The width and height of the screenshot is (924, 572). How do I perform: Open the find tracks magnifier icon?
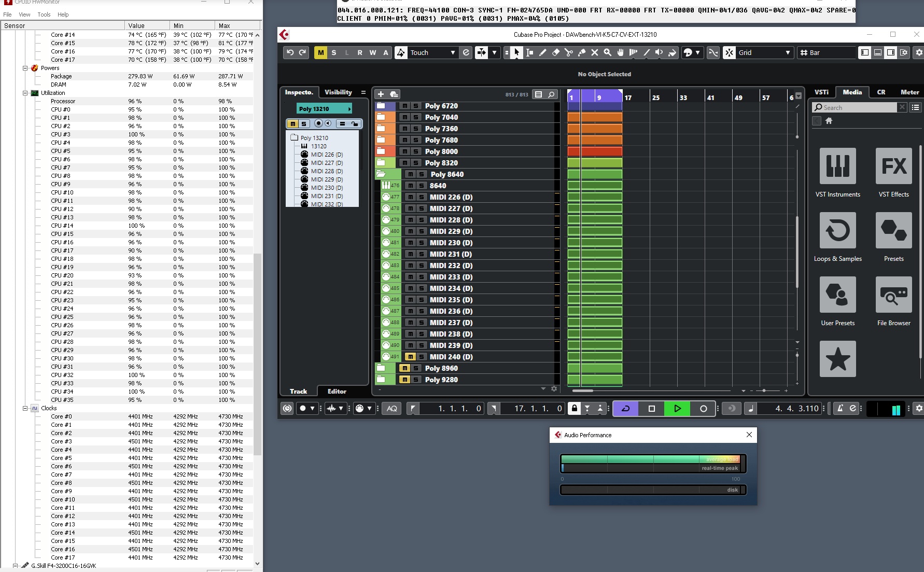click(551, 94)
